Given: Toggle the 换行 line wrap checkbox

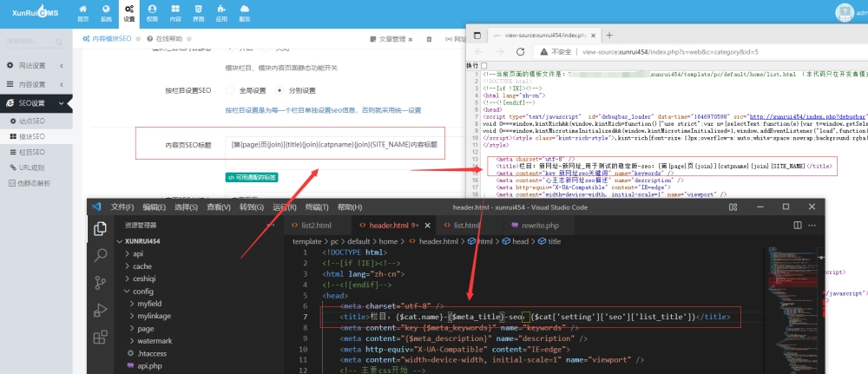Looking at the screenshot, I should click(484, 65).
